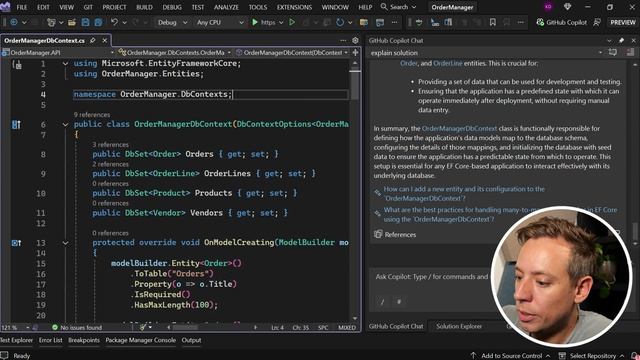This screenshot has height=360, width=640.
Task: Click suggestion about adding a new entity
Action: point(464,193)
